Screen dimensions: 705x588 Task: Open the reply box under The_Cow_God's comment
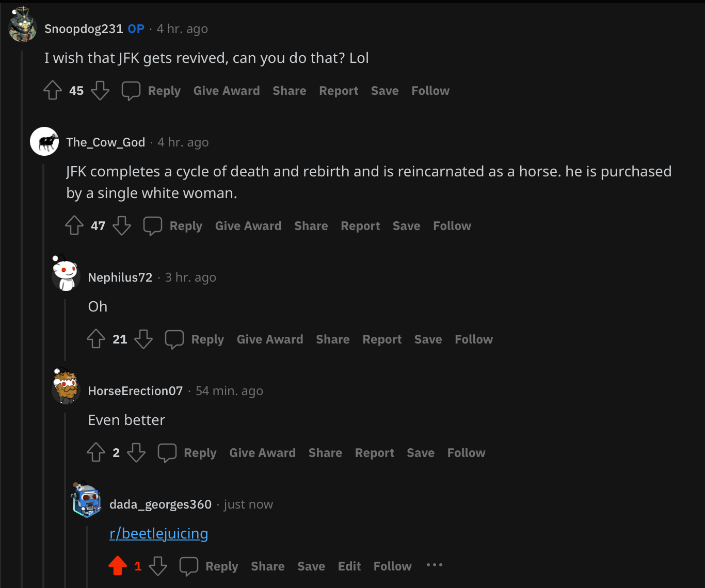185,226
